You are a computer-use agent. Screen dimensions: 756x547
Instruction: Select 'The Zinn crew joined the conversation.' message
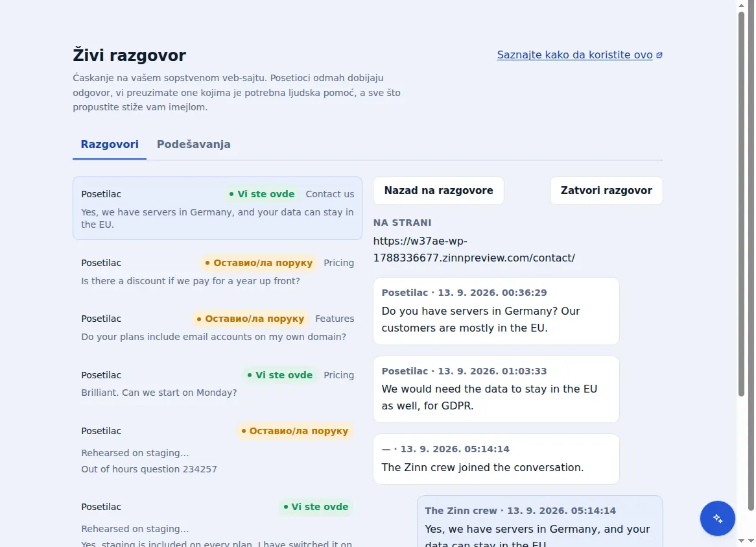pos(496,459)
